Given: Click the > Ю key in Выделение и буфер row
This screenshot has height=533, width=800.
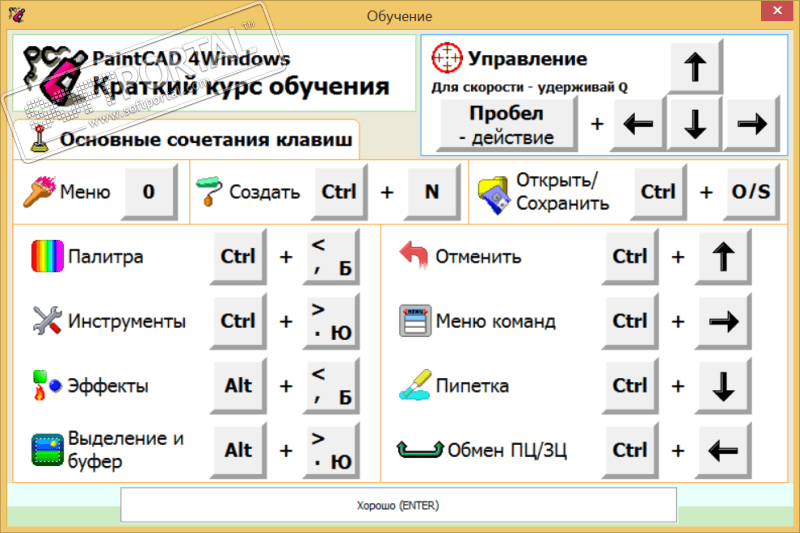Looking at the screenshot, I should [x=331, y=450].
